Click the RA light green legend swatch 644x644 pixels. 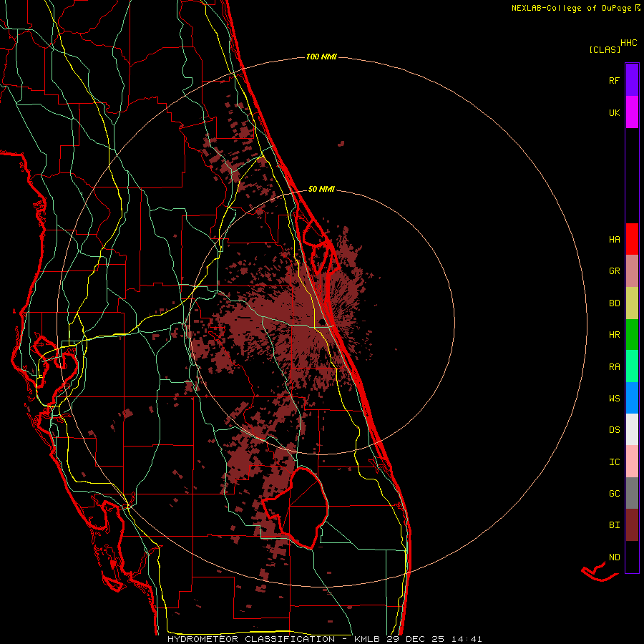(632, 366)
